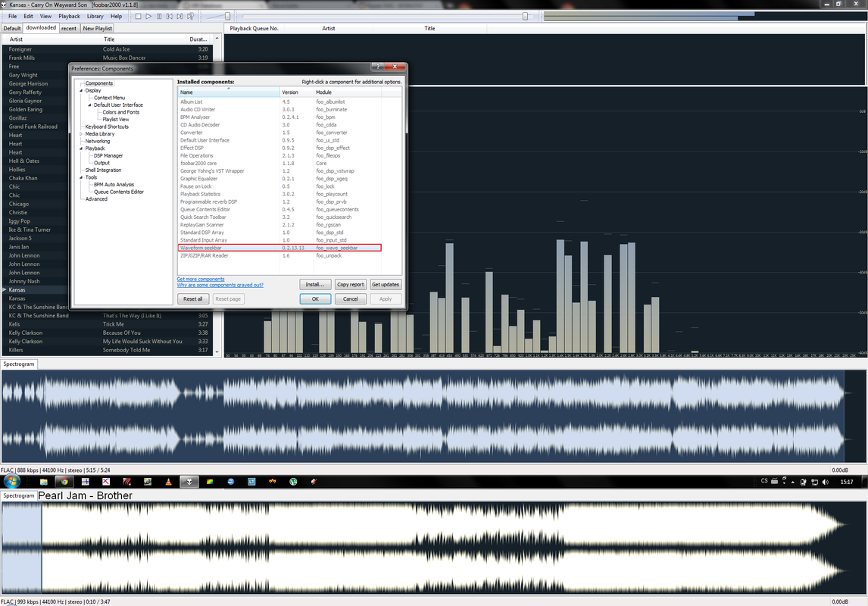The height and width of the screenshot is (606, 868).
Task: Select DSP Manager preferences page
Action: (108, 156)
